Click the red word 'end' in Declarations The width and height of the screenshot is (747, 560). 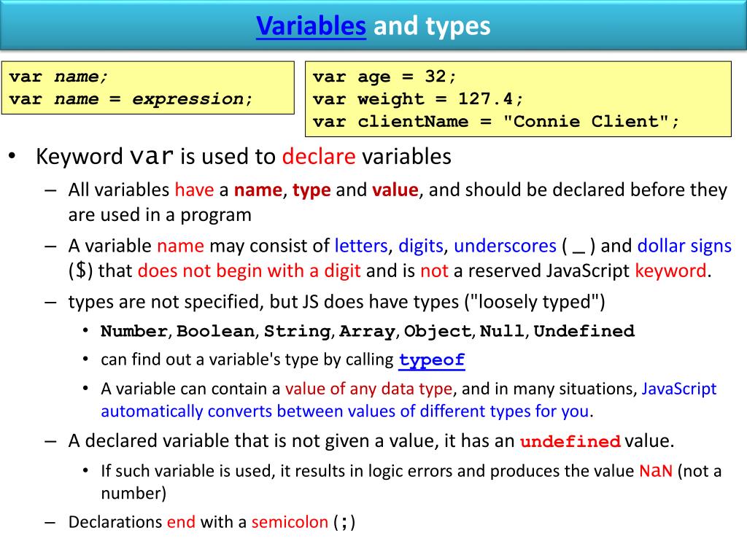tap(181, 522)
